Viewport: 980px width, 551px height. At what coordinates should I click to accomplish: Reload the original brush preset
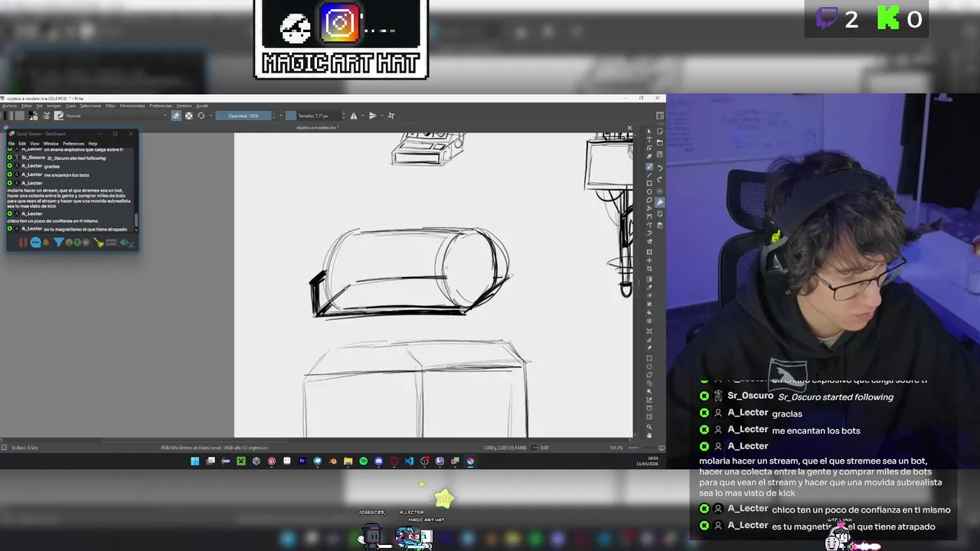(201, 116)
